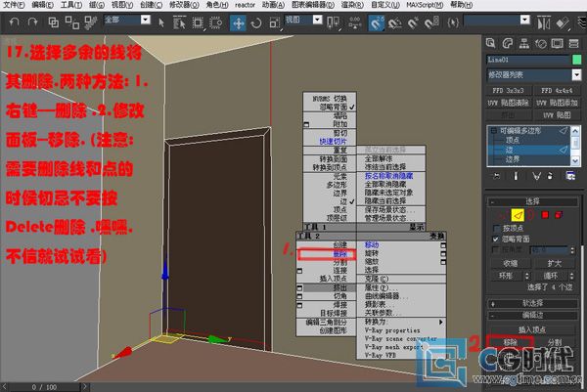Screen dimensions: 587x392
Task: Uncheck the 忽略背面 checkbox in panel
Action: tap(497, 240)
